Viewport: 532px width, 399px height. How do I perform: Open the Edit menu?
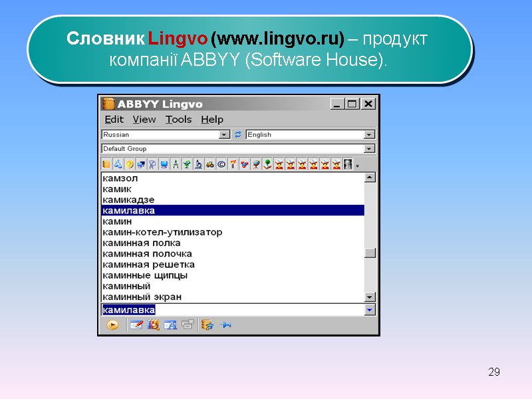[x=114, y=120]
